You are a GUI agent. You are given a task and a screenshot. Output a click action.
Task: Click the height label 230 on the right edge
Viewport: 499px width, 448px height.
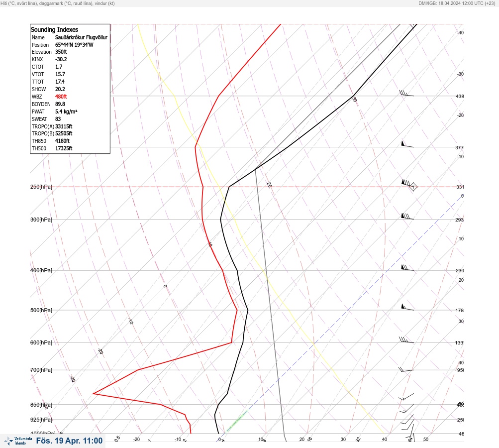point(460,271)
